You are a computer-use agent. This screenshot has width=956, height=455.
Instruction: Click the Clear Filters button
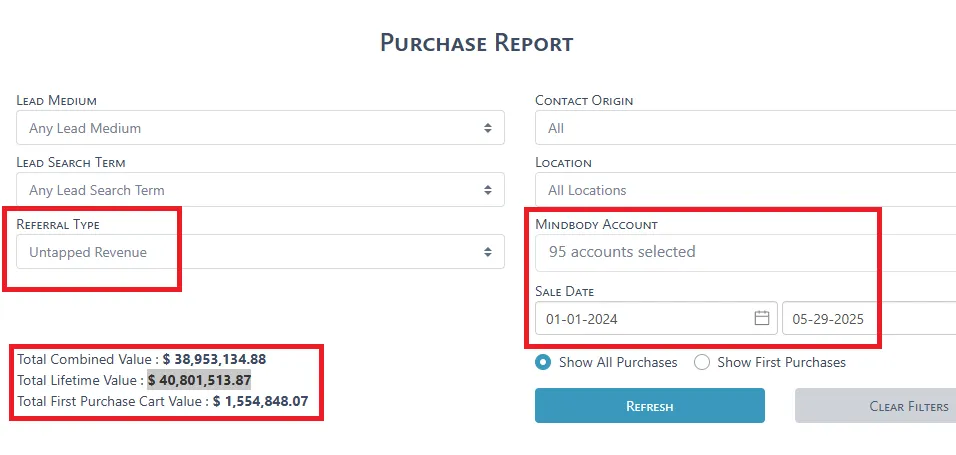click(876, 406)
